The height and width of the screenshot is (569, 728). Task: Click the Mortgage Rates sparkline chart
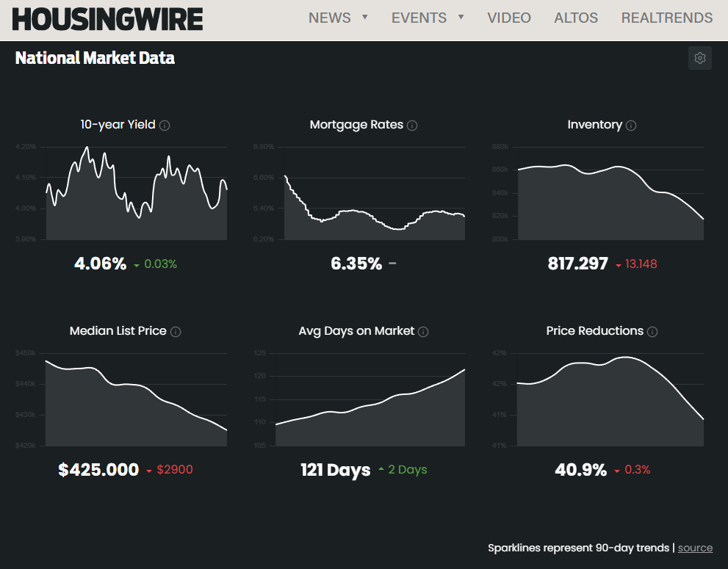pyautogui.click(x=374, y=193)
